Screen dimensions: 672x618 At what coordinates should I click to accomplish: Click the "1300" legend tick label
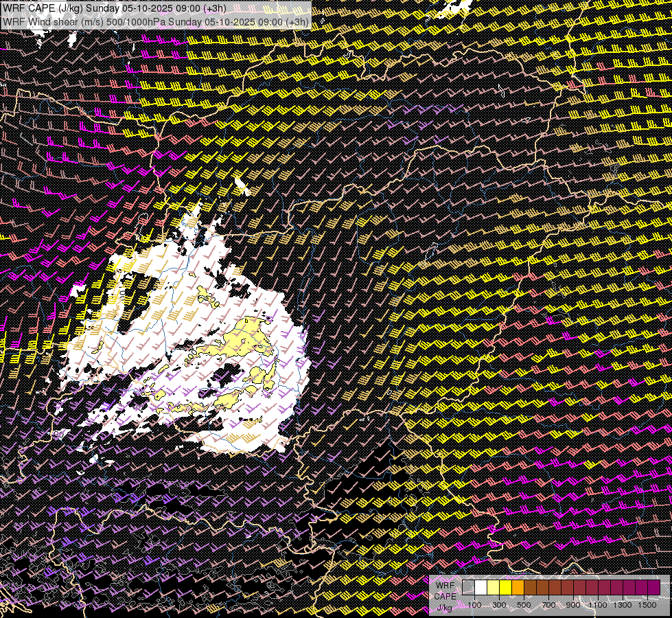[x=623, y=605]
